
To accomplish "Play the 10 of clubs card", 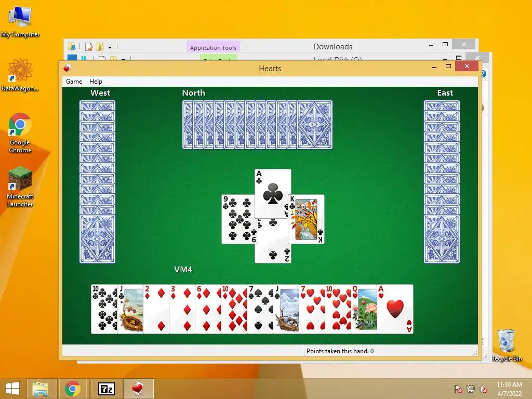I will [104, 309].
